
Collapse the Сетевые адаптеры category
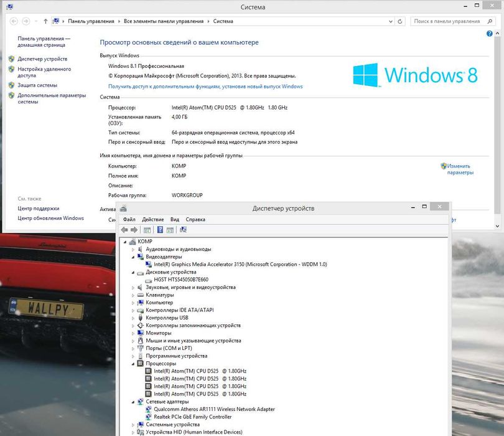click(x=133, y=402)
